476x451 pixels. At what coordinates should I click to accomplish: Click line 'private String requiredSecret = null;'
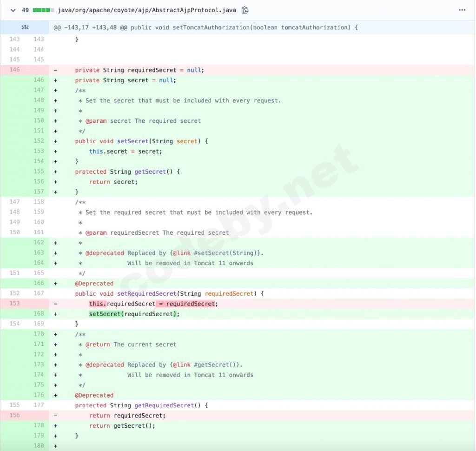click(139, 70)
